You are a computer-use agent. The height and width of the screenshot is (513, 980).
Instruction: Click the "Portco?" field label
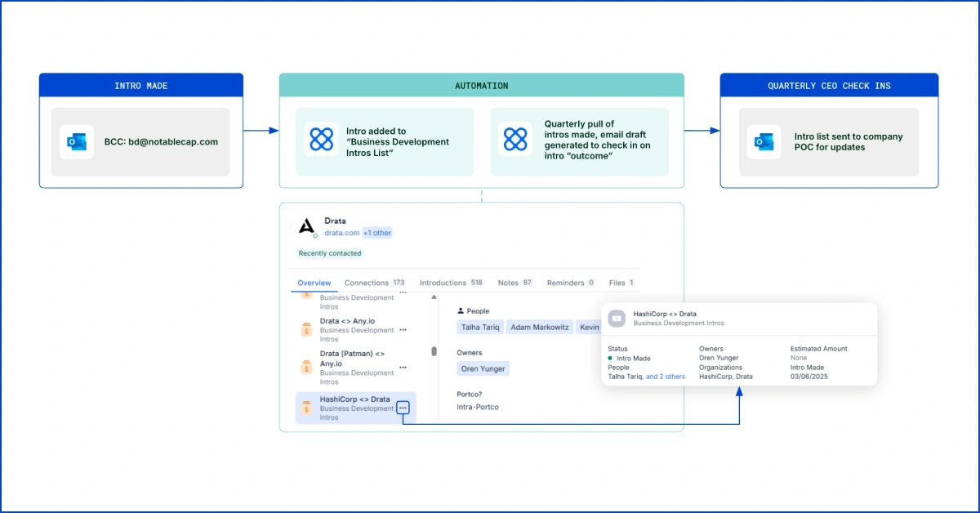point(470,394)
